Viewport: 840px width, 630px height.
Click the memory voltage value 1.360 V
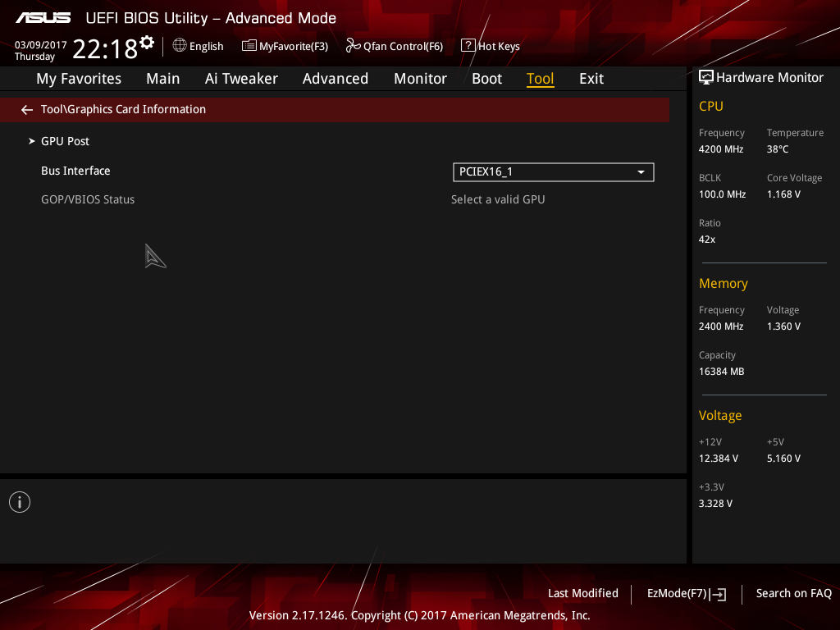783,326
